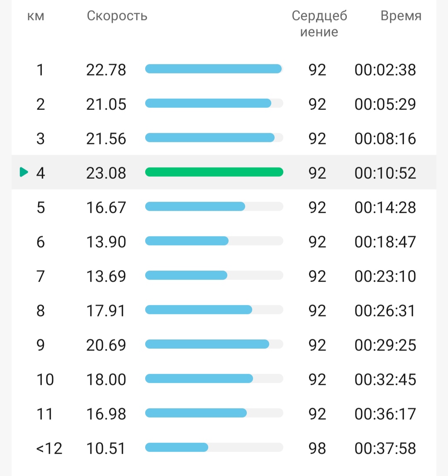Viewport: 448px width, 476px height.
Task: Click the Время column header
Action: point(401,15)
